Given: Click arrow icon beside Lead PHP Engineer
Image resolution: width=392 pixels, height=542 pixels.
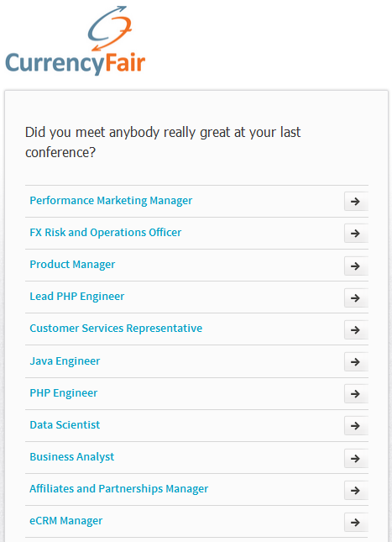Looking at the screenshot, I should click(x=356, y=298).
